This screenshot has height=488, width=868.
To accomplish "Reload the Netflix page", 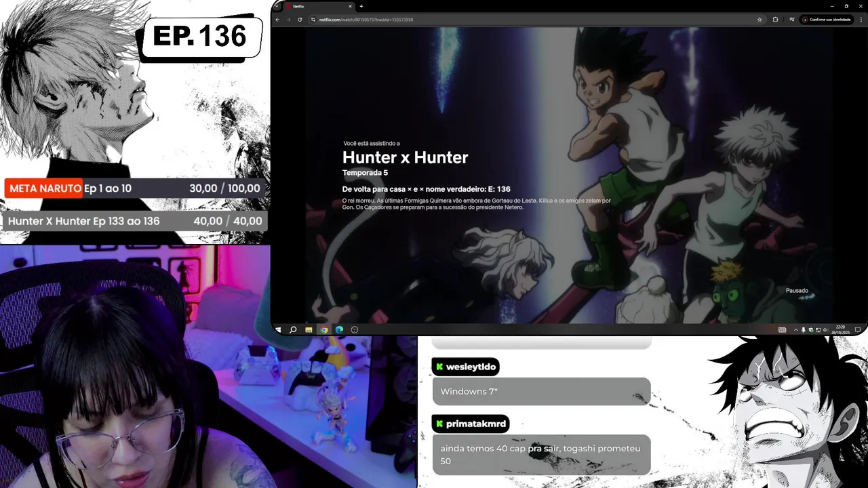I will click(300, 20).
